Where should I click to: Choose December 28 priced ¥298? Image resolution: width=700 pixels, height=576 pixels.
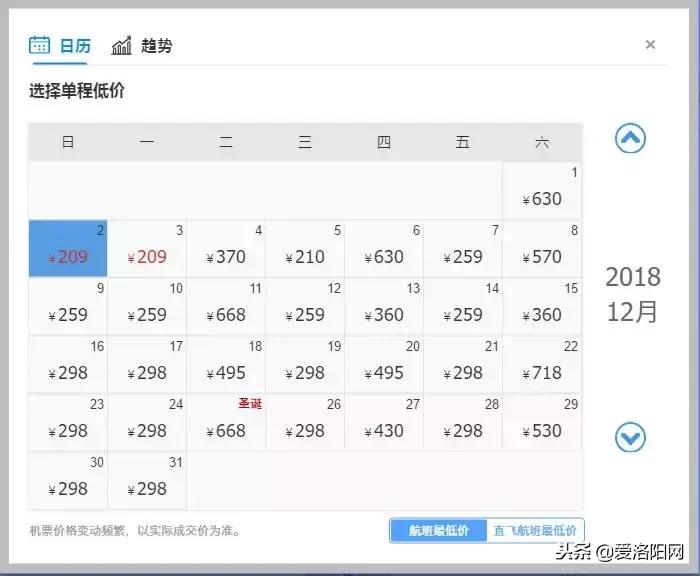coord(463,422)
